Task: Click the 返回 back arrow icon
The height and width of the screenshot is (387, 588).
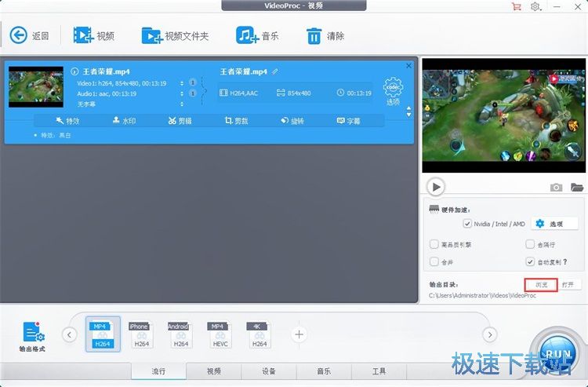Action: [x=18, y=35]
